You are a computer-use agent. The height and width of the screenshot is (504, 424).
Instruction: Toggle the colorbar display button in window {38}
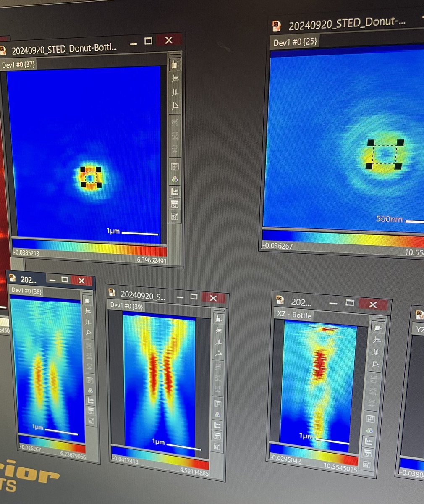tap(91, 411)
